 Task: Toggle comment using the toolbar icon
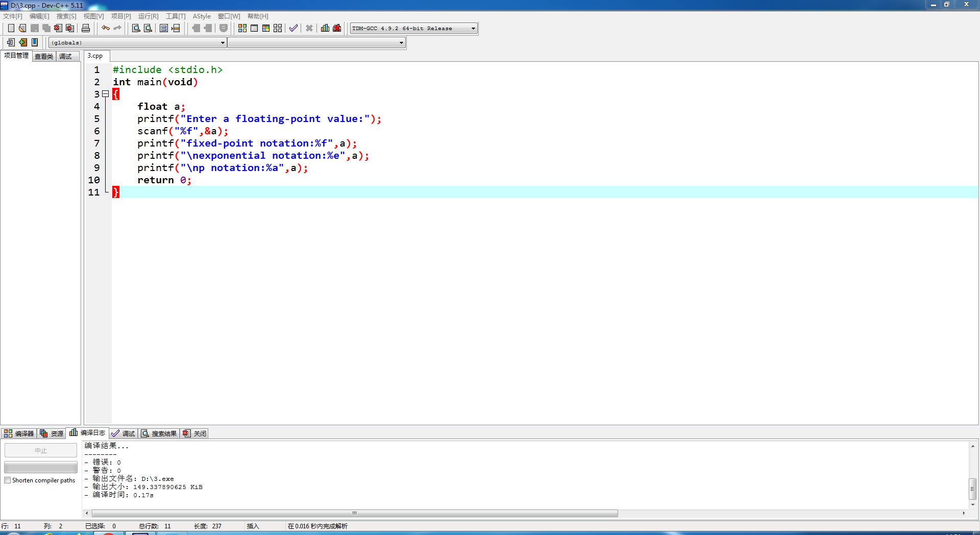coord(223,28)
